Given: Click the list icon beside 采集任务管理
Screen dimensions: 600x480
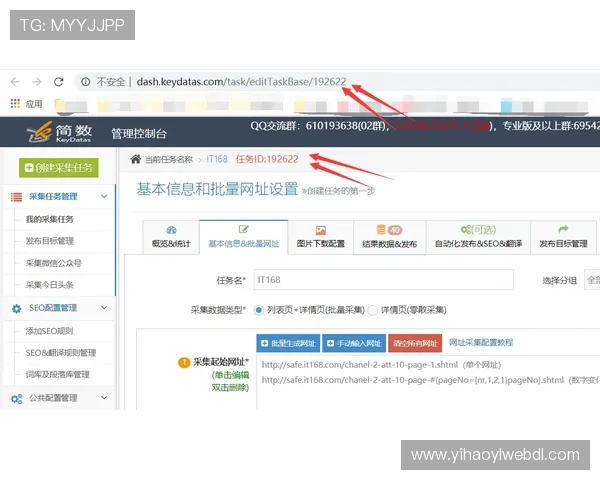Looking at the screenshot, I should tap(16, 197).
